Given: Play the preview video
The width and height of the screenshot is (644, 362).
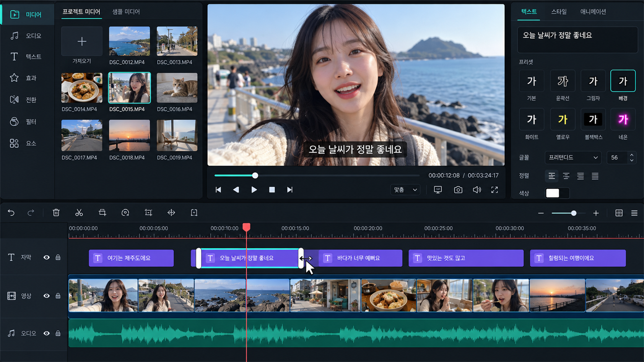Looking at the screenshot, I should (254, 190).
